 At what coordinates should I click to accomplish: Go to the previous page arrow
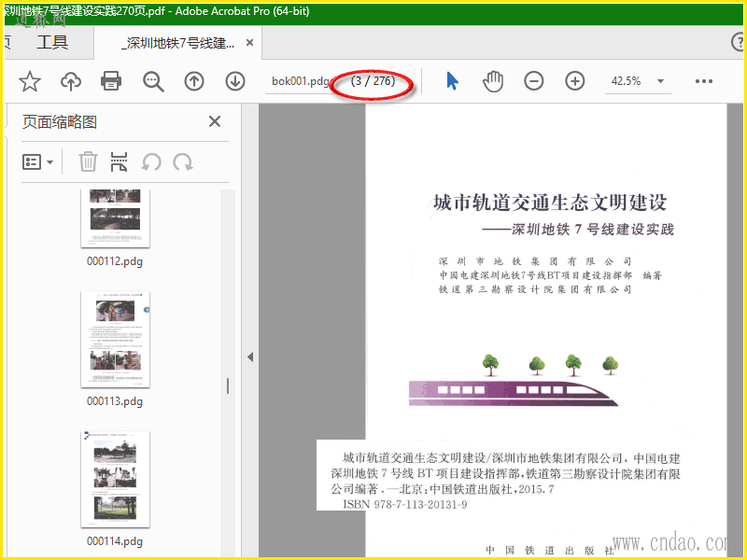pos(194,81)
